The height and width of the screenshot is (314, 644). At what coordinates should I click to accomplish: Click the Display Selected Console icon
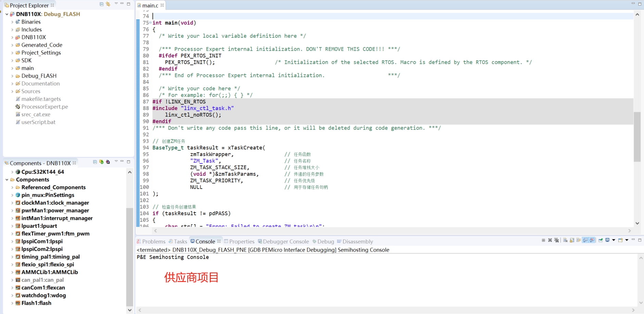click(x=607, y=240)
